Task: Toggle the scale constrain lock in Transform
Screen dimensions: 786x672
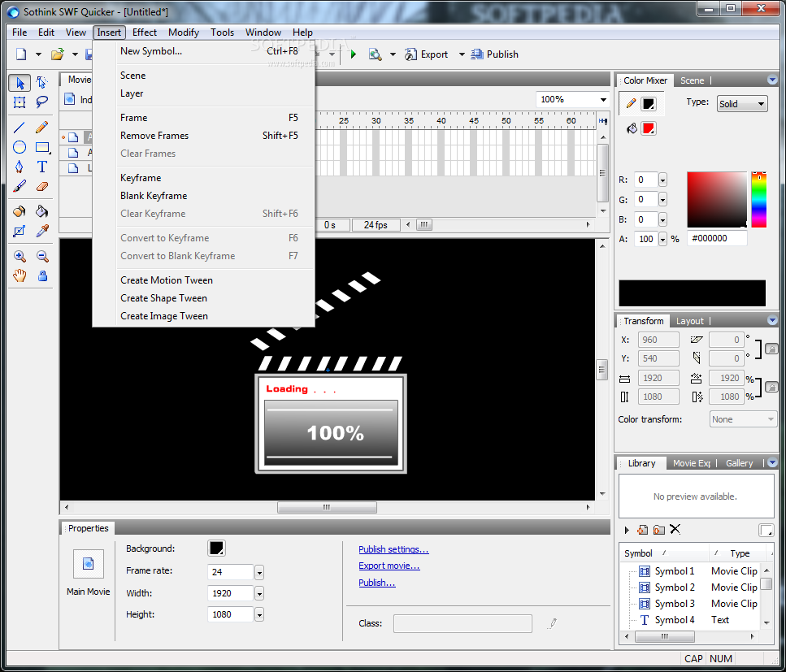Action: 771,387
